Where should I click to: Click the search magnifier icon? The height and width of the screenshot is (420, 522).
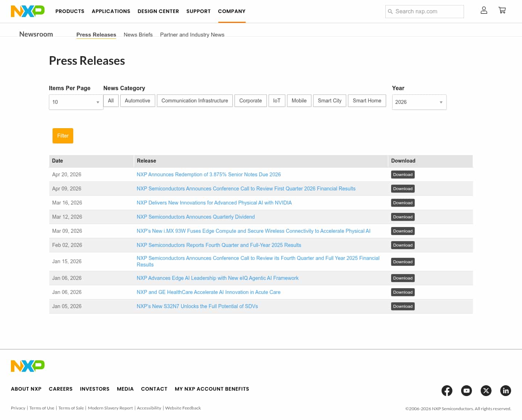click(390, 12)
